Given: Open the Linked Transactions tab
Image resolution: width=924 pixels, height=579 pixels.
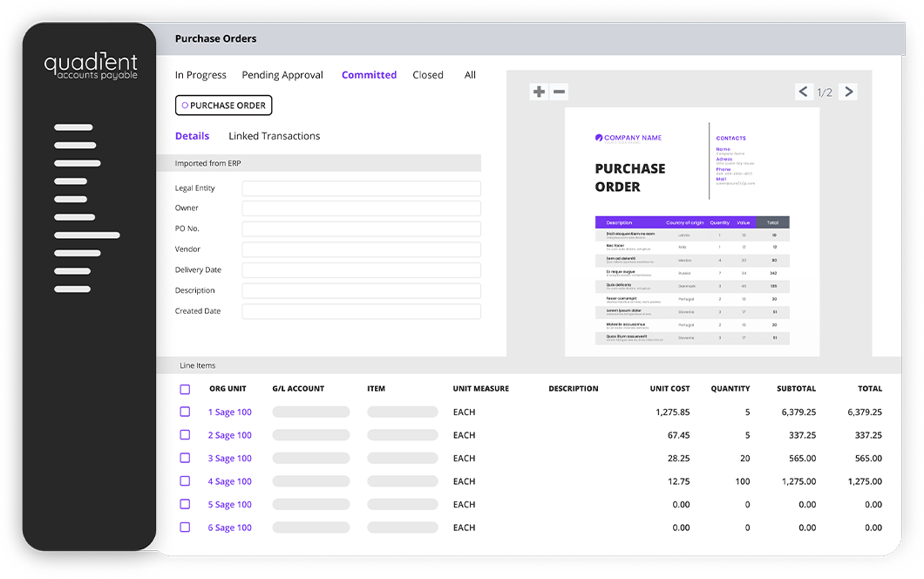Looking at the screenshot, I should tap(274, 136).
